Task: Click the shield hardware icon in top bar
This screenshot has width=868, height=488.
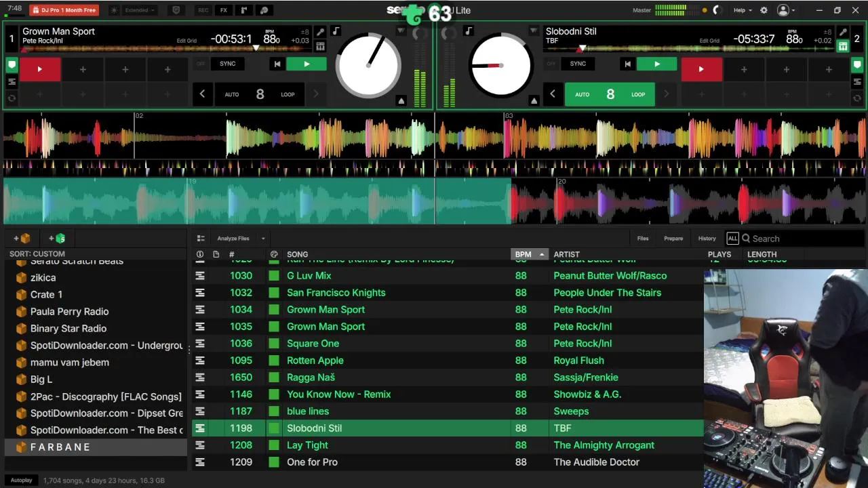Action: pyautogui.click(x=176, y=10)
